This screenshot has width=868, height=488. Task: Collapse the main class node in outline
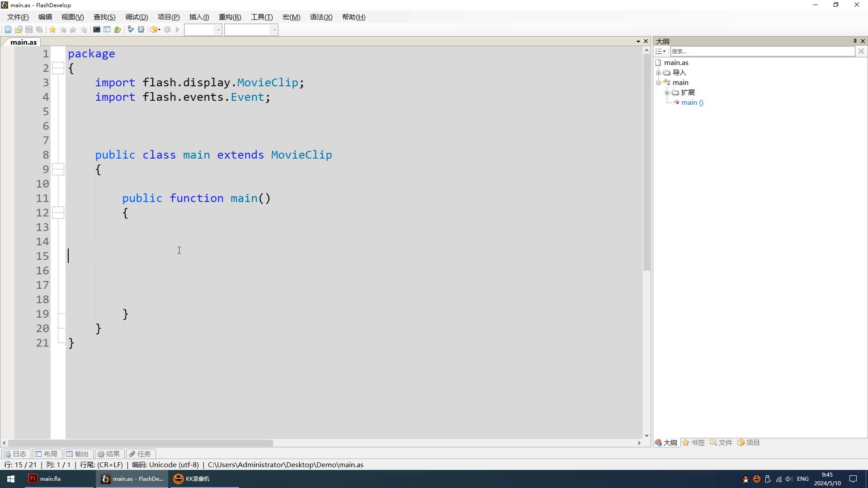659,83
